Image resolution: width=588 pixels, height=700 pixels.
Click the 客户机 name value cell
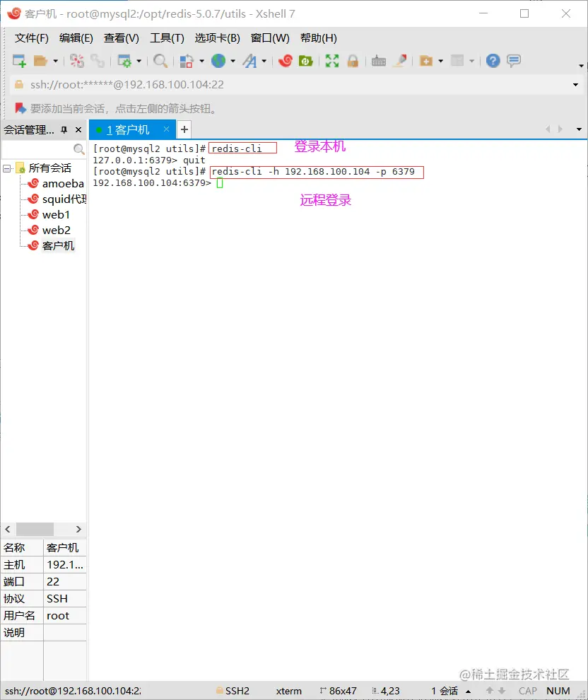65,548
